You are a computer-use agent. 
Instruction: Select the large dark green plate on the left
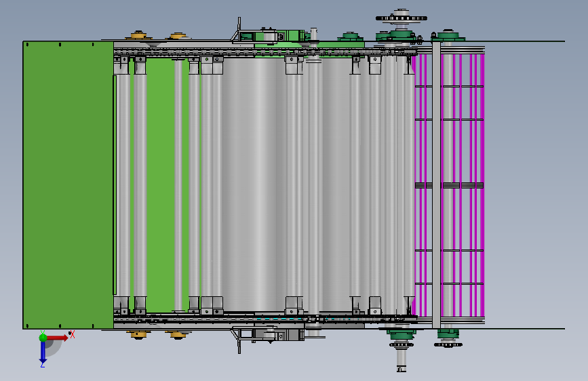pyautogui.click(x=68, y=185)
